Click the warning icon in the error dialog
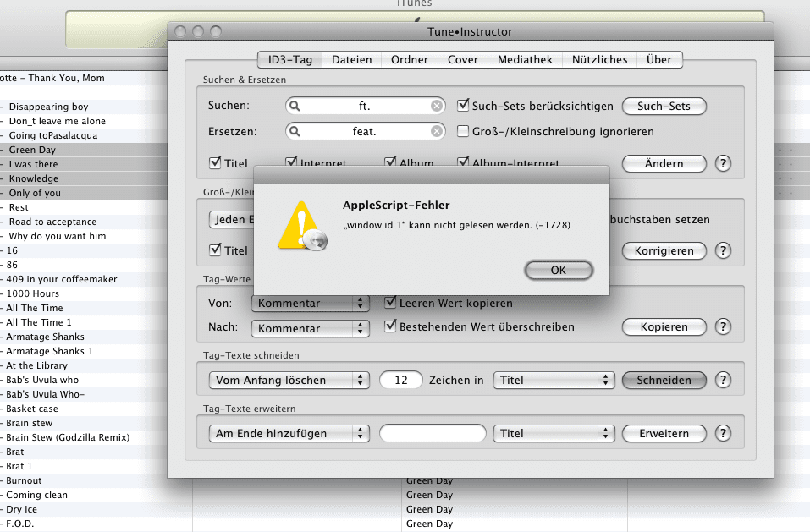This screenshot has height=532, width=810. (302, 226)
